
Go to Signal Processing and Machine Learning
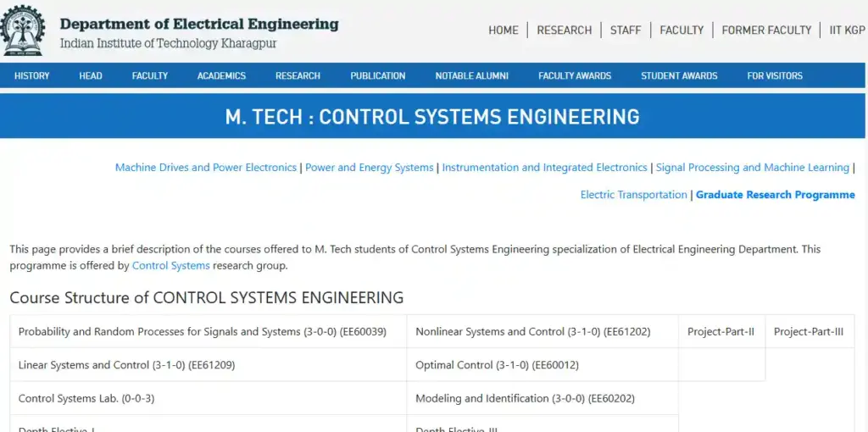pos(752,168)
